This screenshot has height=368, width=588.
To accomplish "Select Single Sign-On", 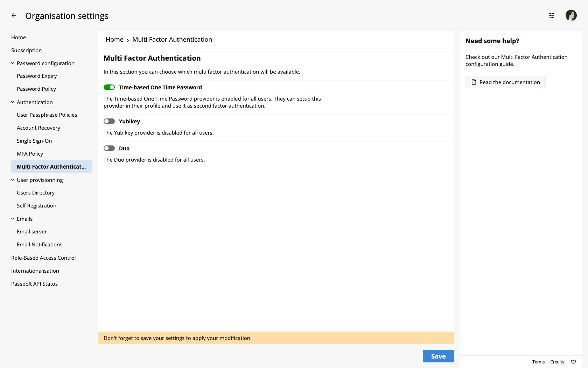I will (x=34, y=141).
